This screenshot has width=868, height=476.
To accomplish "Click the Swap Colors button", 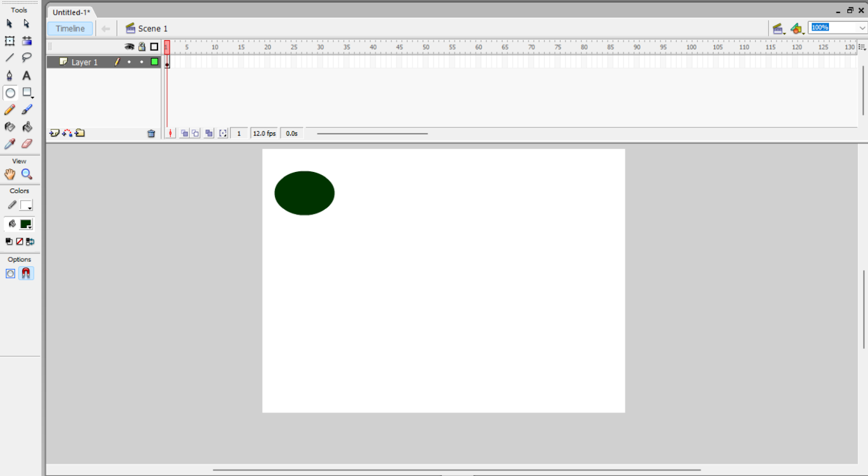I will [x=30, y=242].
